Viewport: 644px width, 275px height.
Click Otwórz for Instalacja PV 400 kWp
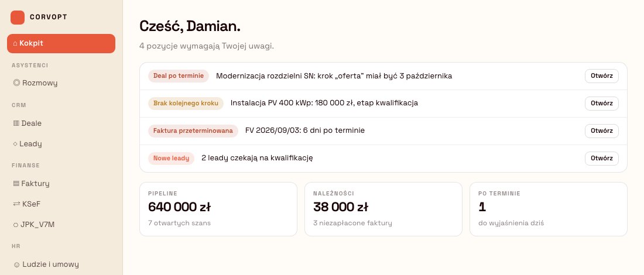click(x=602, y=104)
